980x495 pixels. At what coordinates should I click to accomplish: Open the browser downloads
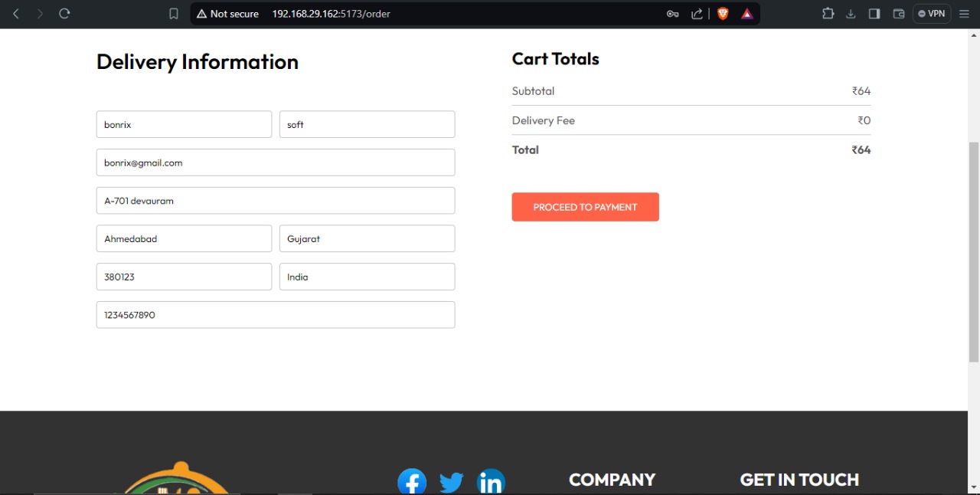tap(851, 14)
